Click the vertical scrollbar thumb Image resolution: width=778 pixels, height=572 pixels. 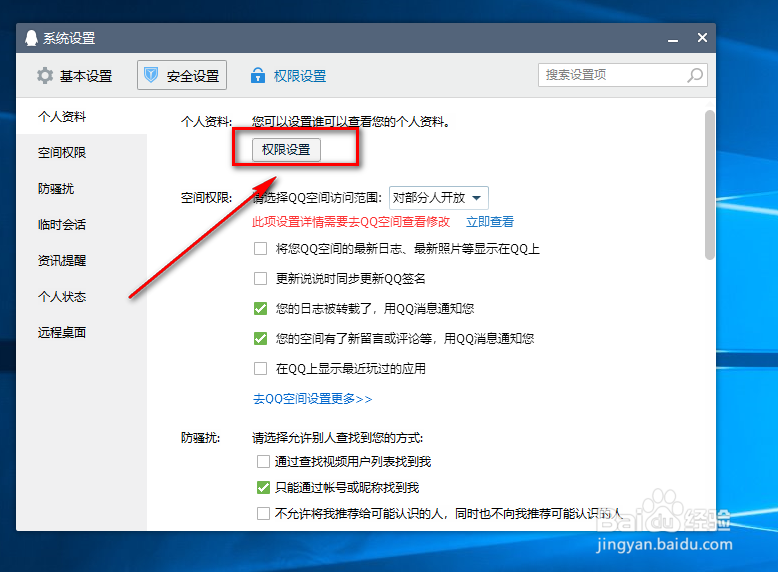click(710, 185)
